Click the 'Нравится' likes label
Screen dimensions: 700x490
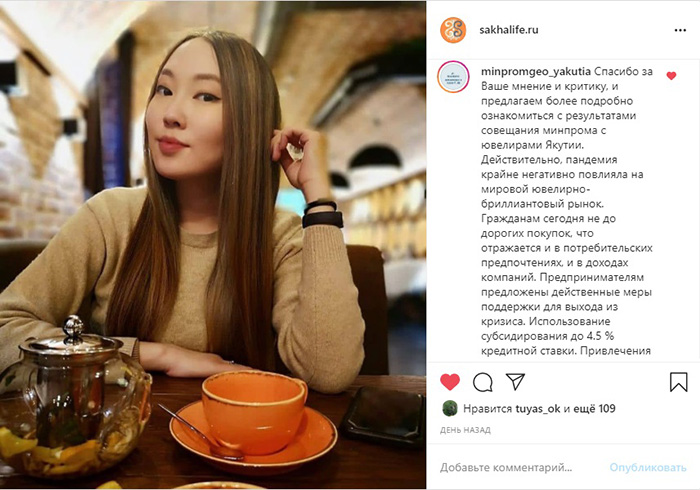click(488, 409)
